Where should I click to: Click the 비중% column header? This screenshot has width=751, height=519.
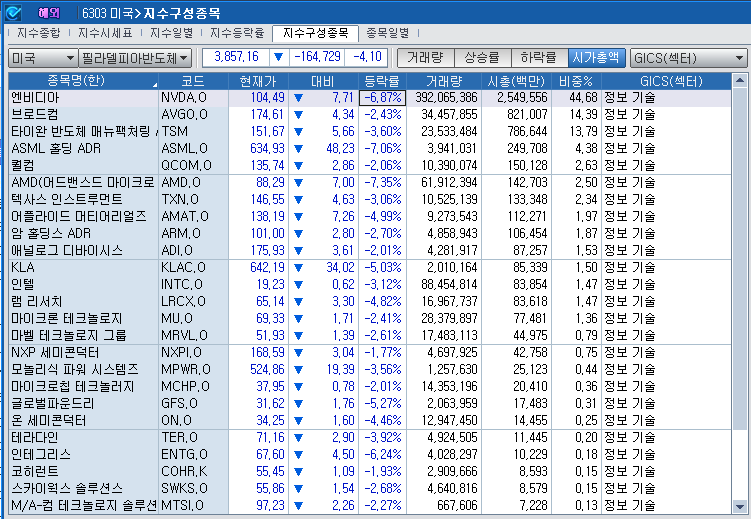(576, 81)
